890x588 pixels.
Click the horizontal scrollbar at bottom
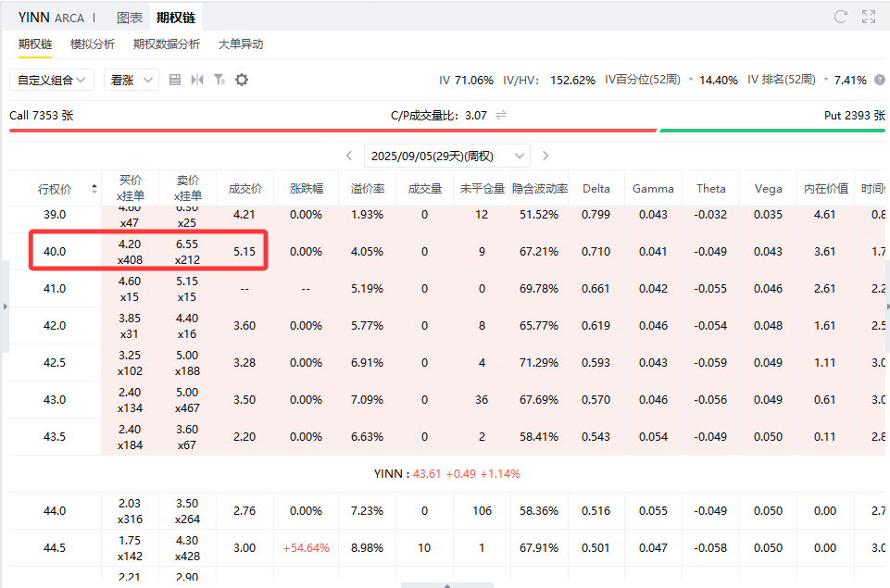tap(447, 585)
